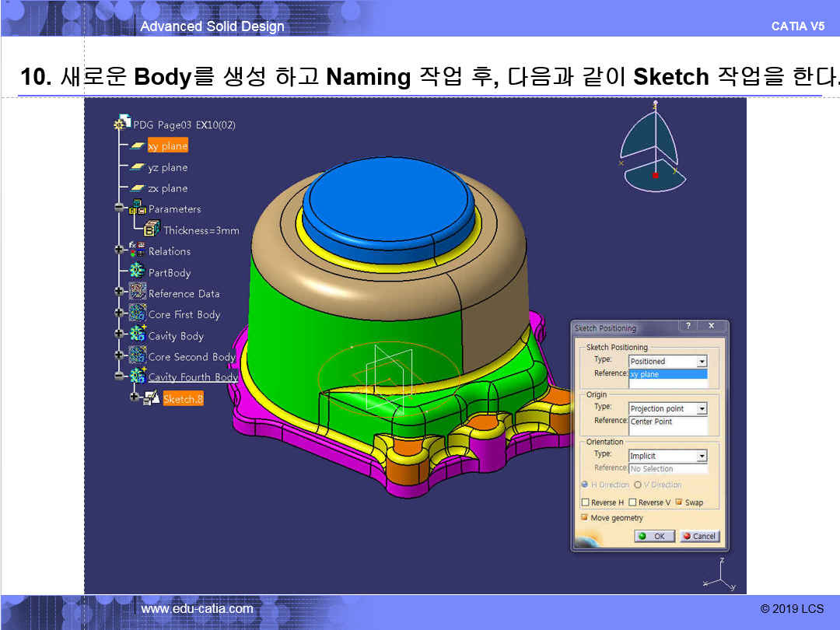
Task: Select Reference Data in the tree
Action: click(x=184, y=294)
